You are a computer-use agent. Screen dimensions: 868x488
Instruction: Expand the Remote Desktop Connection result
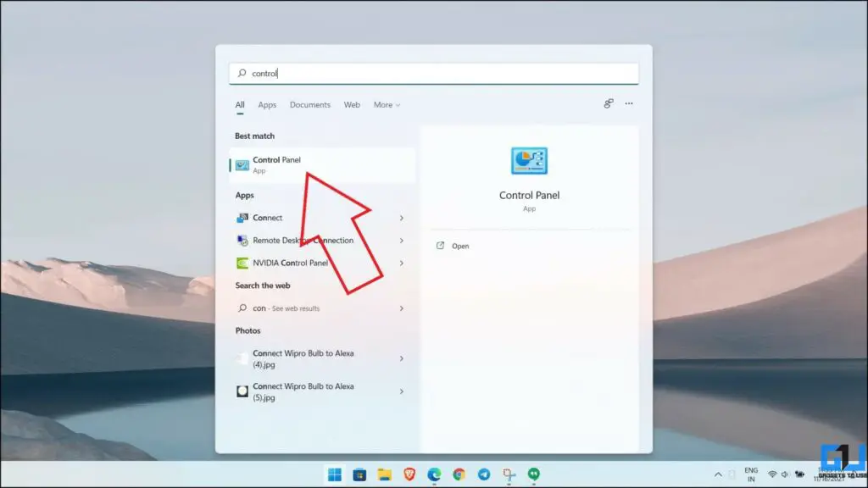401,241
